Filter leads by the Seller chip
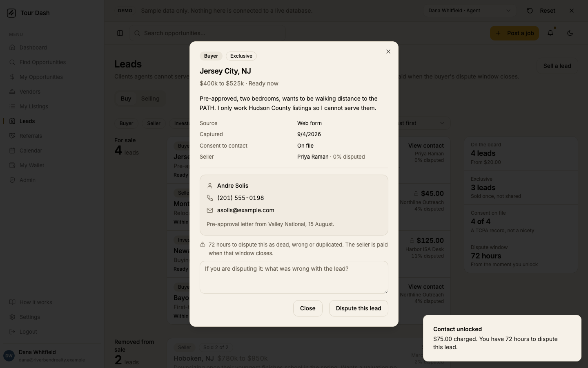This screenshot has width=588, height=368. click(154, 123)
